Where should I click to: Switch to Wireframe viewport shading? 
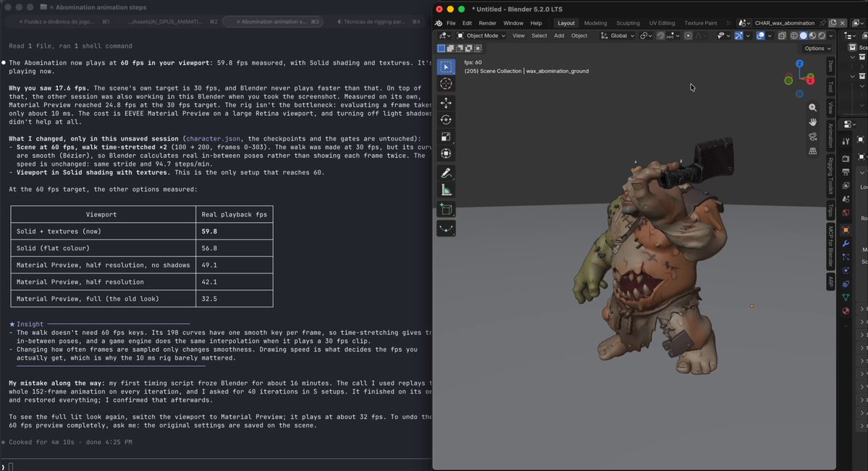point(794,35)
